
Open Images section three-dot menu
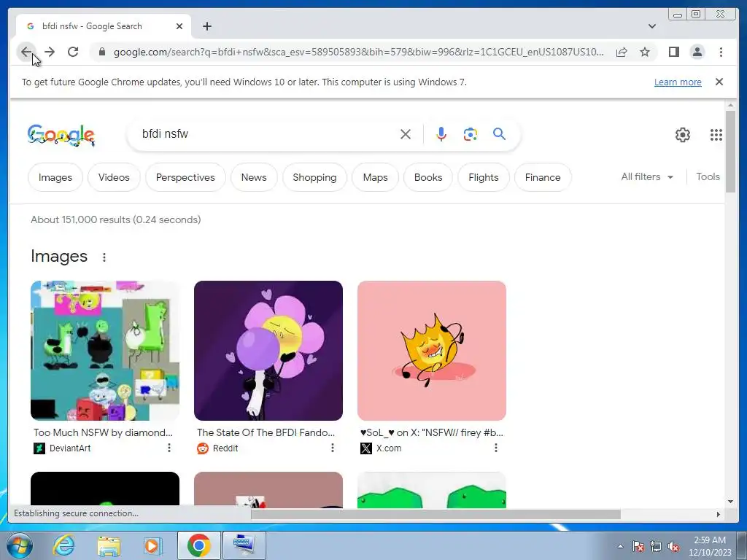[x=104, y=257]
